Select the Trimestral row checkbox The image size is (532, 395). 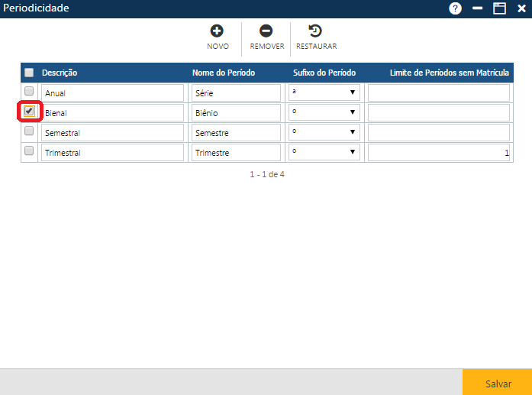coord(29,151)
